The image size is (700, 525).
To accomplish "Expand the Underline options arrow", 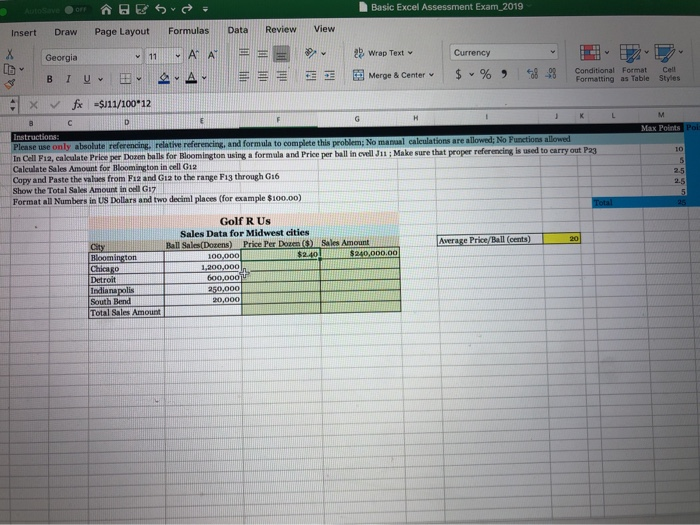I will (x=101, y=79).
